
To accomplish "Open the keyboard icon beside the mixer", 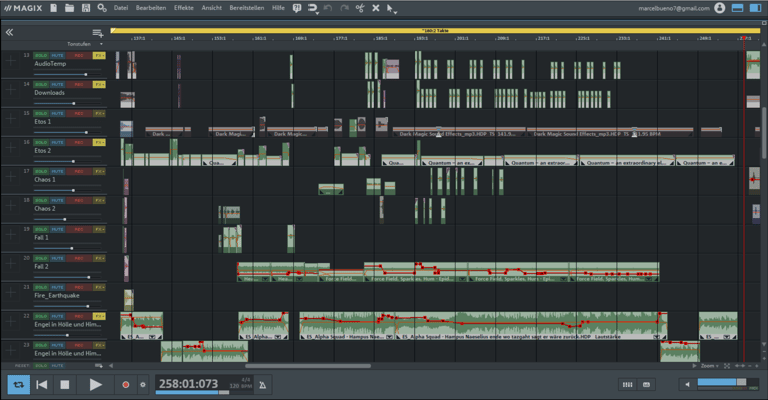I will point(647,385).
